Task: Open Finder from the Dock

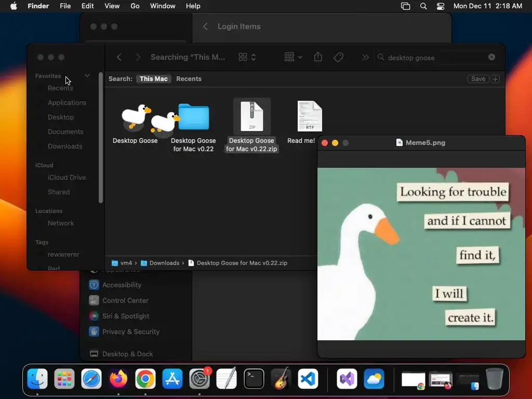Action: pyautogui.click(x=37, y=379)
